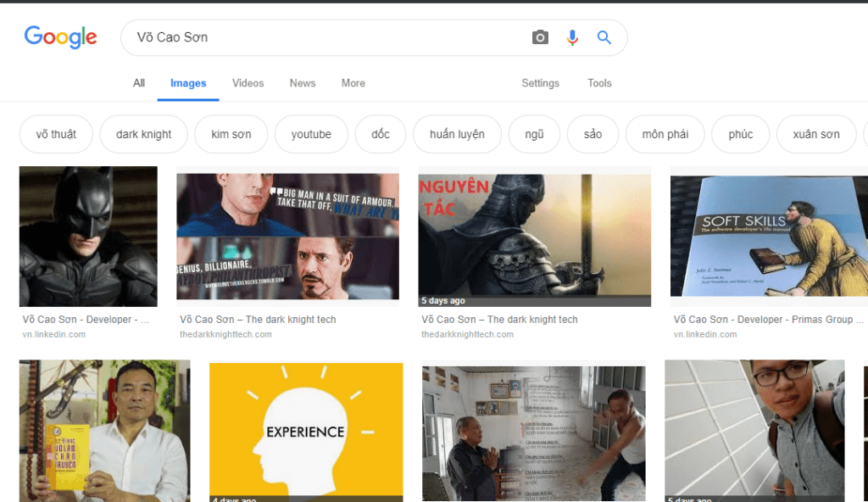Open search by image camera icon
This screenshot has width=868, height=502.
tap(540, 37)
